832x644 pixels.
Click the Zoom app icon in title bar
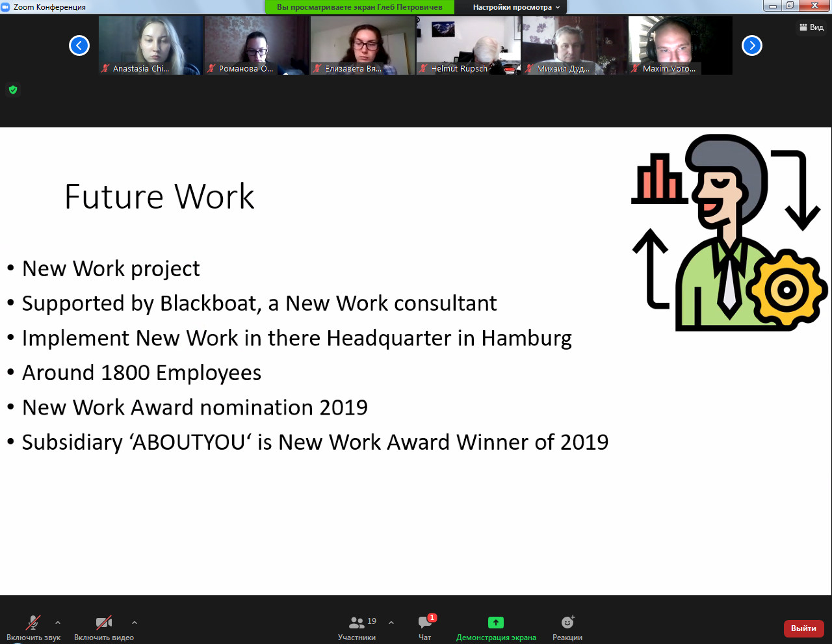6,7
